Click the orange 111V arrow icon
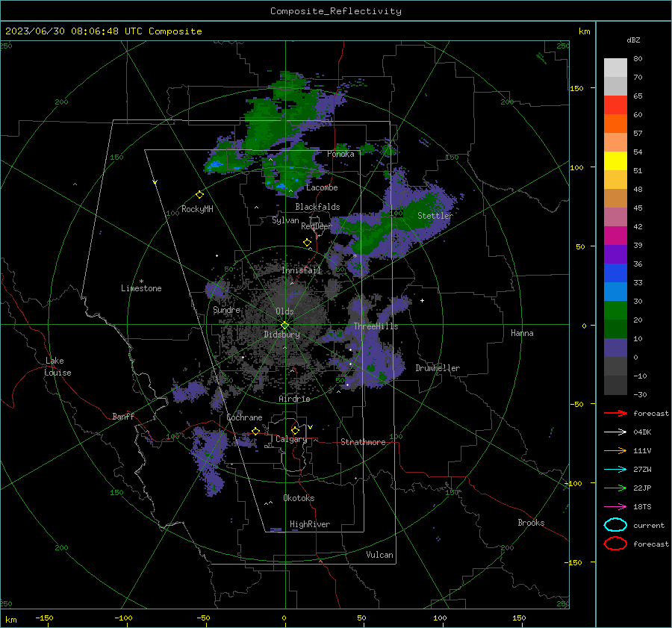 (615, 450)
